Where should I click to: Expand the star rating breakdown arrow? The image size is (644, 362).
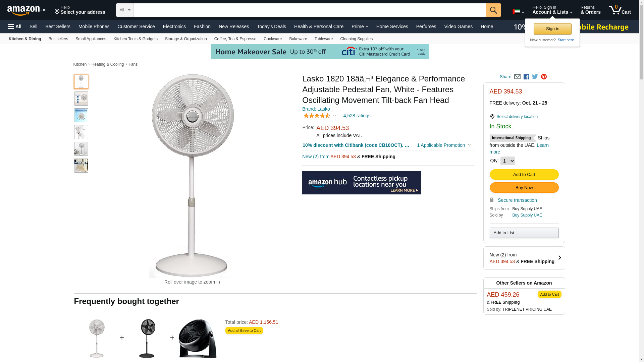[x=334, y=116]
